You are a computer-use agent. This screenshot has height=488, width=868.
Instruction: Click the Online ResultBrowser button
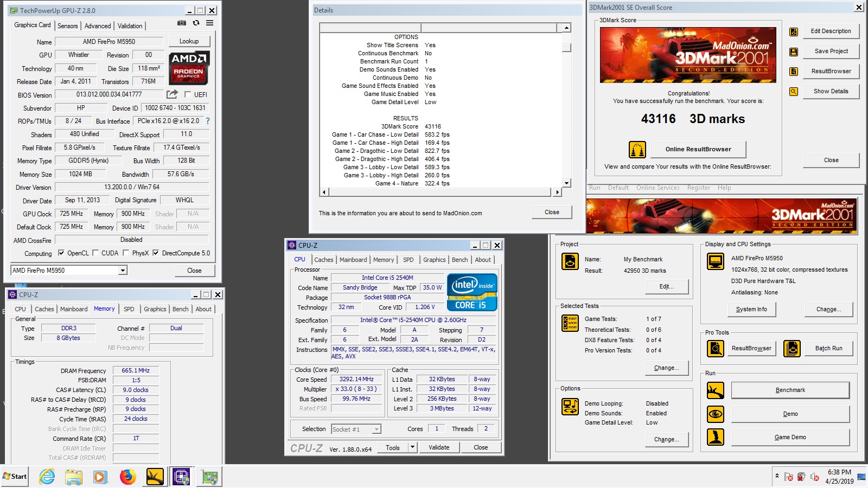coord(698,149)
